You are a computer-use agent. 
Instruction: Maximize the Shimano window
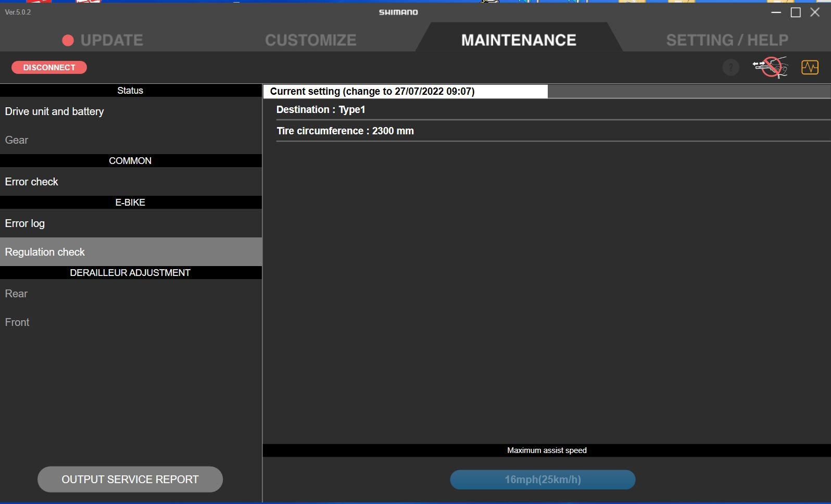coord(796,12)
